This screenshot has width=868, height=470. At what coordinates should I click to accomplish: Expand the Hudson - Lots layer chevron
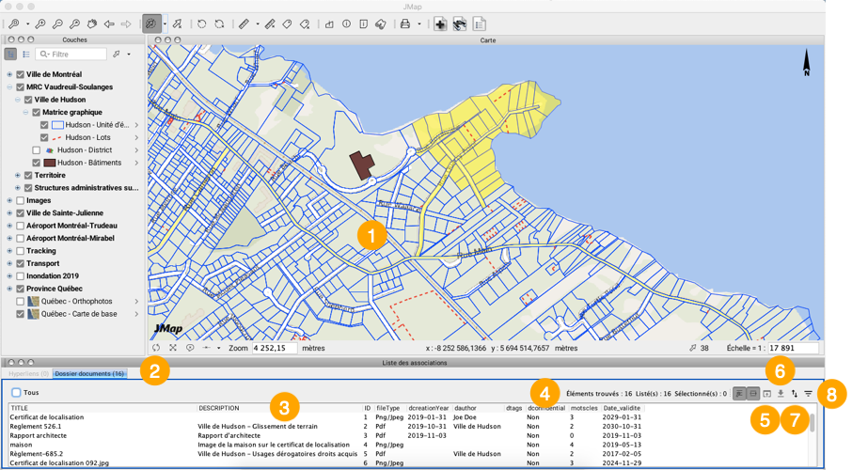click(x=136, y=137)
